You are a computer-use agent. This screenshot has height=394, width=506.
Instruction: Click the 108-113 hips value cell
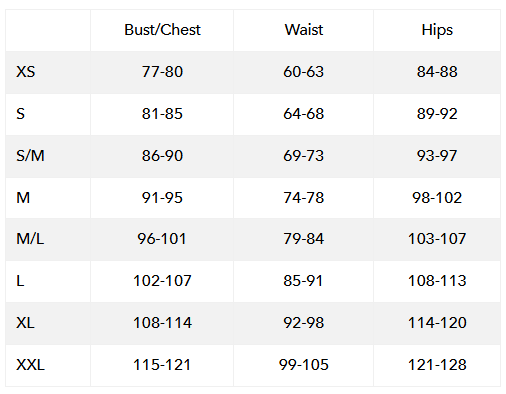click(437, 281)
